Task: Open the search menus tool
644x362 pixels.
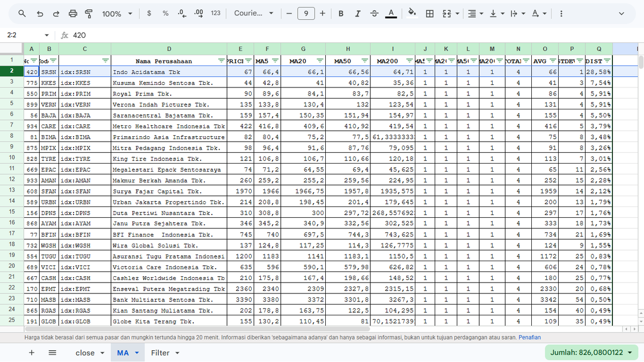Action: point(22,13)
